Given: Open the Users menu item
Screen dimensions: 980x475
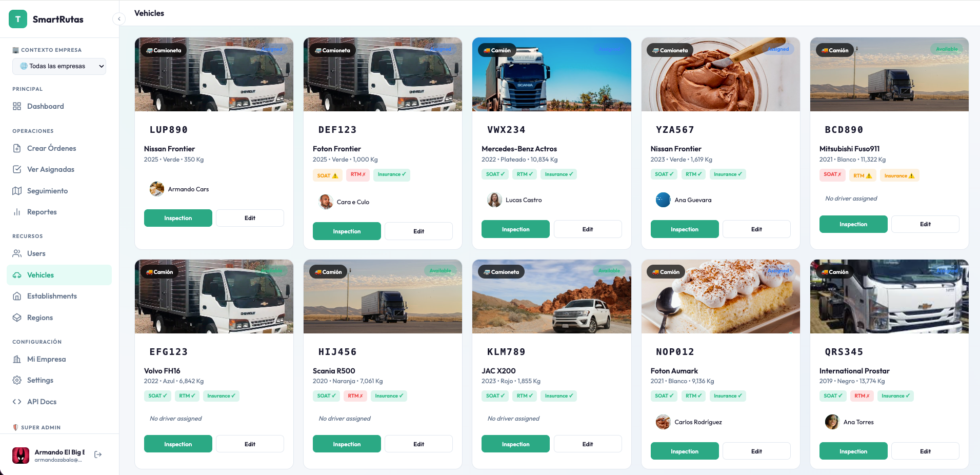Looking at the screenshot, I should 36,253.
